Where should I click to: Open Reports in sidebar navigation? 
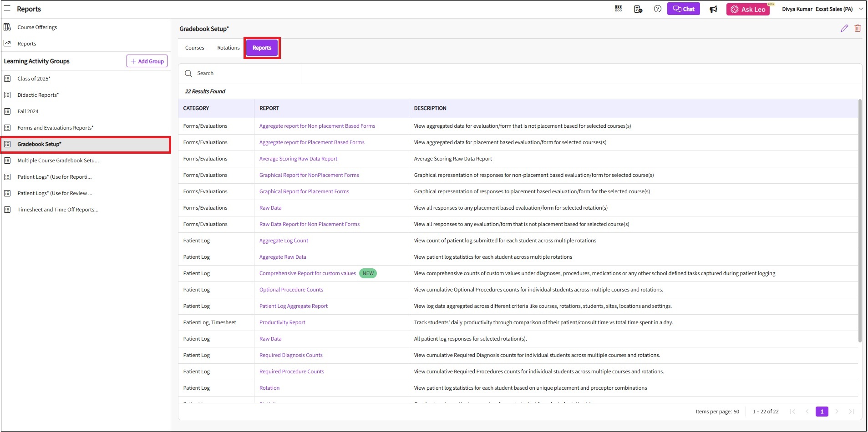tap(27, 44)
